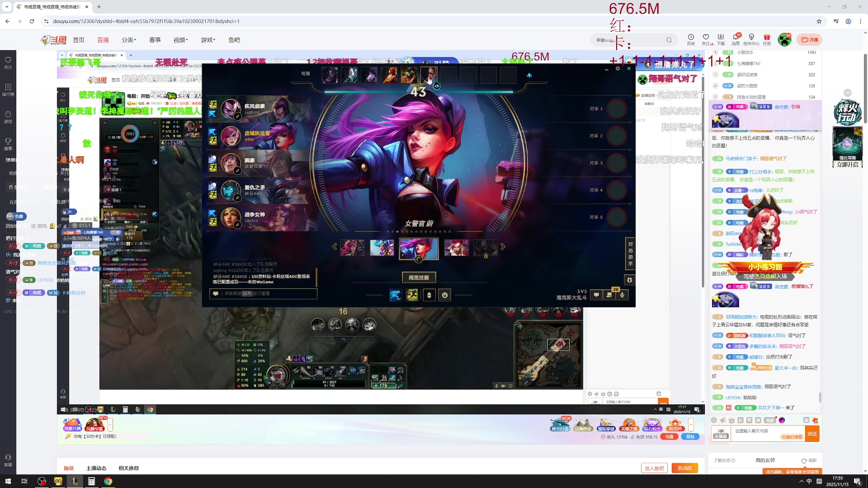
Task: Bookmark page with the star icon
Action: [819, 21]
